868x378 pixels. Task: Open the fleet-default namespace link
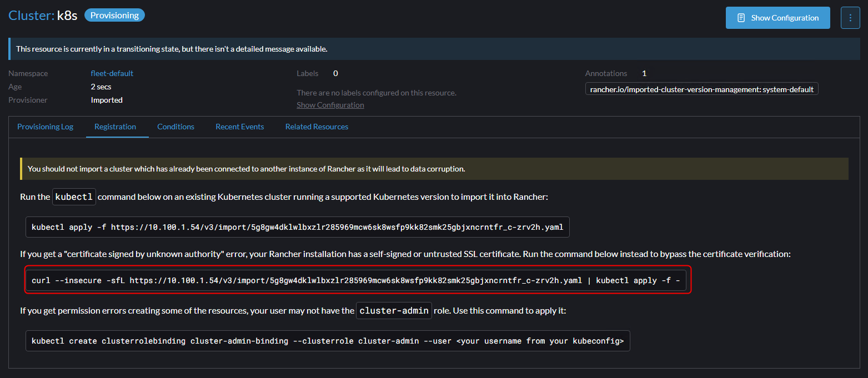click(112, 73)
